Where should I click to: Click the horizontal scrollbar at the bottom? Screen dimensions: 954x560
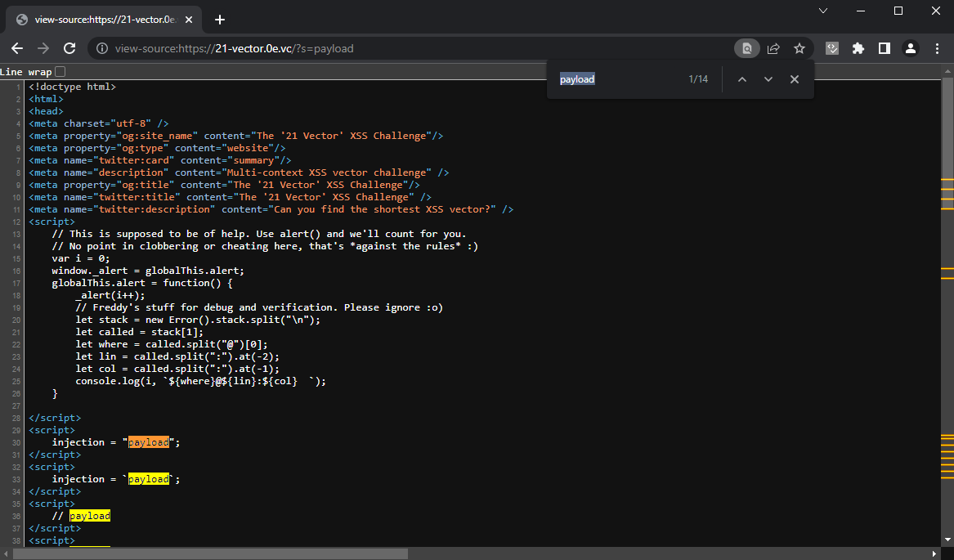pos(210,553)
